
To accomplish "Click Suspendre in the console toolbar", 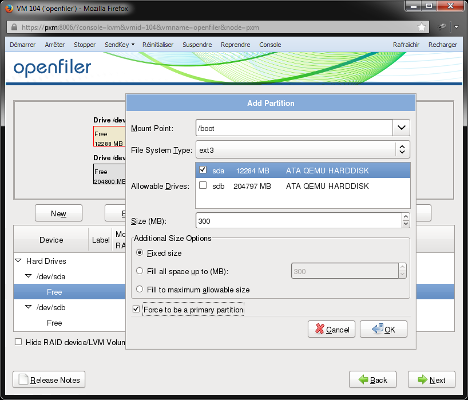I will coord(197,45).
